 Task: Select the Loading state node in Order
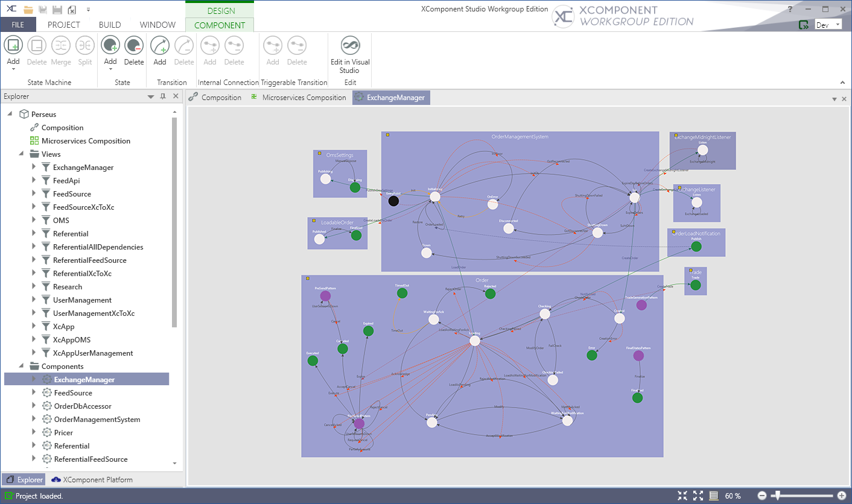pos(475,341)
